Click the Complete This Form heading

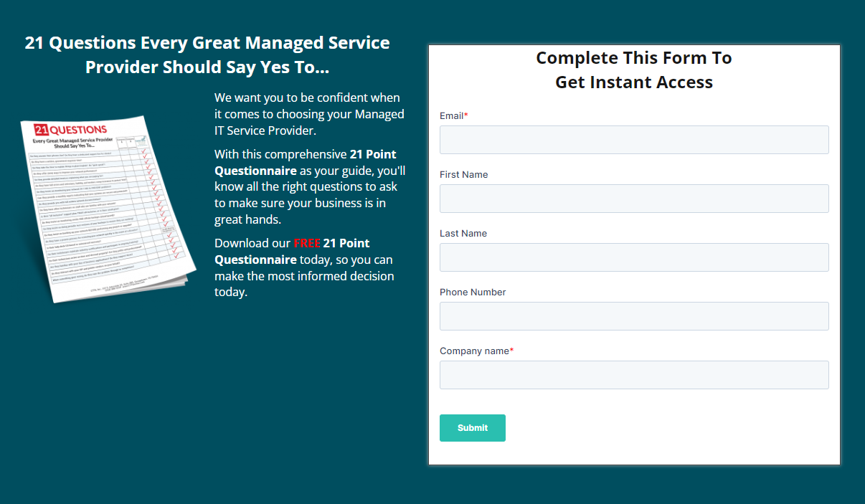coord(633,70)
